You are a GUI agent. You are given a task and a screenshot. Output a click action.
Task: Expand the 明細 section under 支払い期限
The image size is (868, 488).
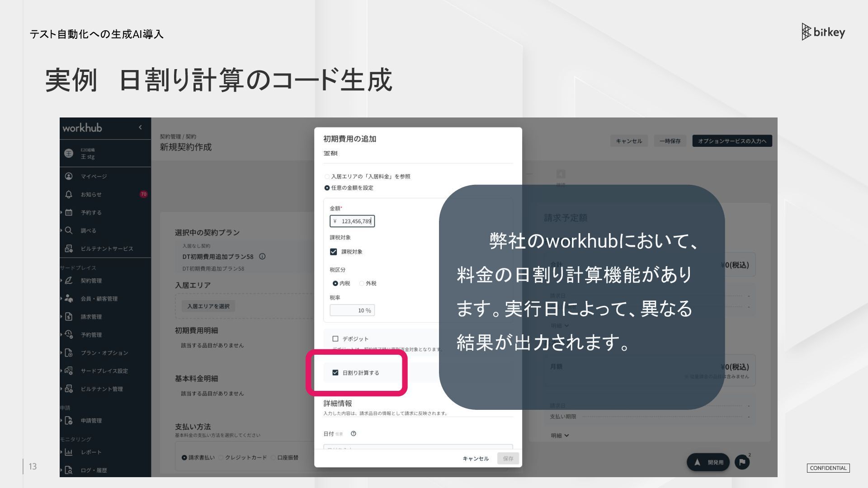point(560,436)
